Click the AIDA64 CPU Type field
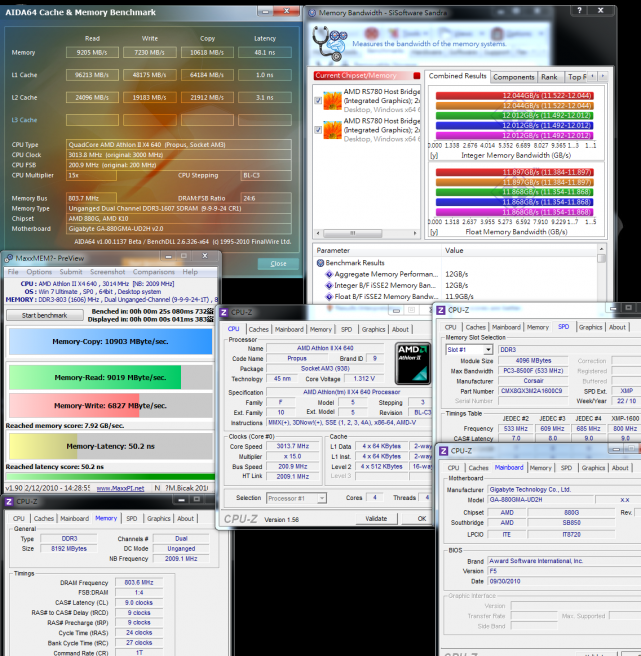This screenshot has width=641, height=656. click(x=179, y=145)
